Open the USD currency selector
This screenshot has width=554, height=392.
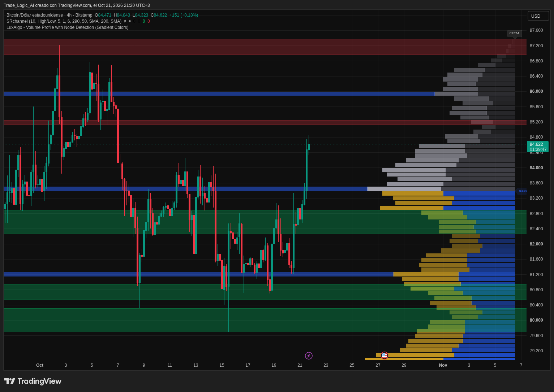538,16
